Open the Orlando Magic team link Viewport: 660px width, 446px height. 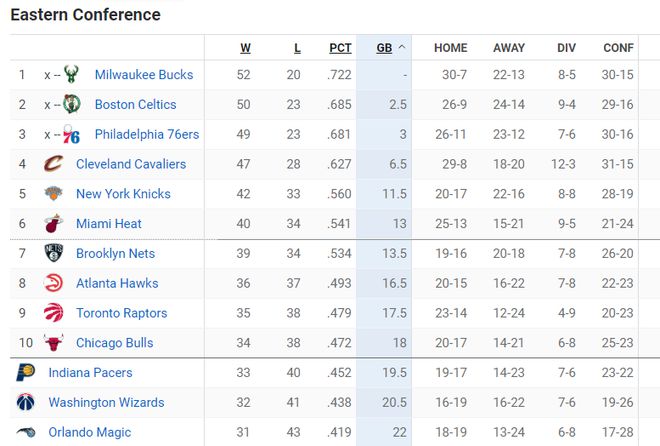[x=90, y=432]
